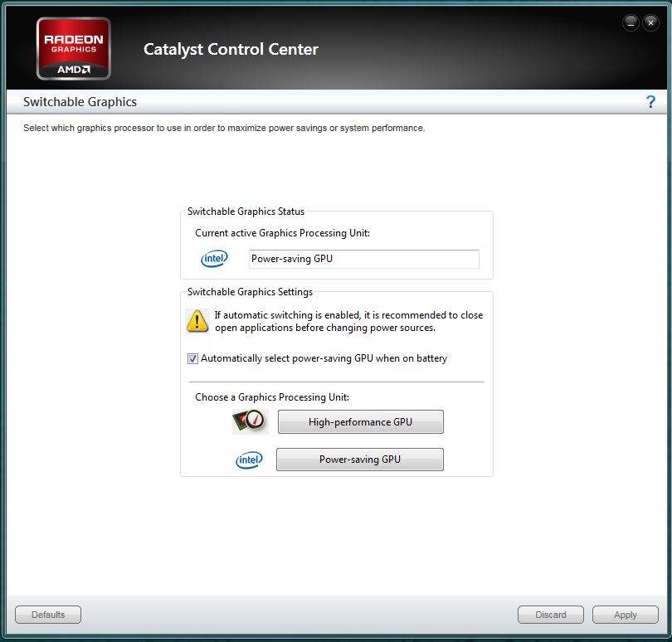The image size is (672, 642).
Task: Click the Switchable Graphics Status group label
Action: tap(246, 212)
